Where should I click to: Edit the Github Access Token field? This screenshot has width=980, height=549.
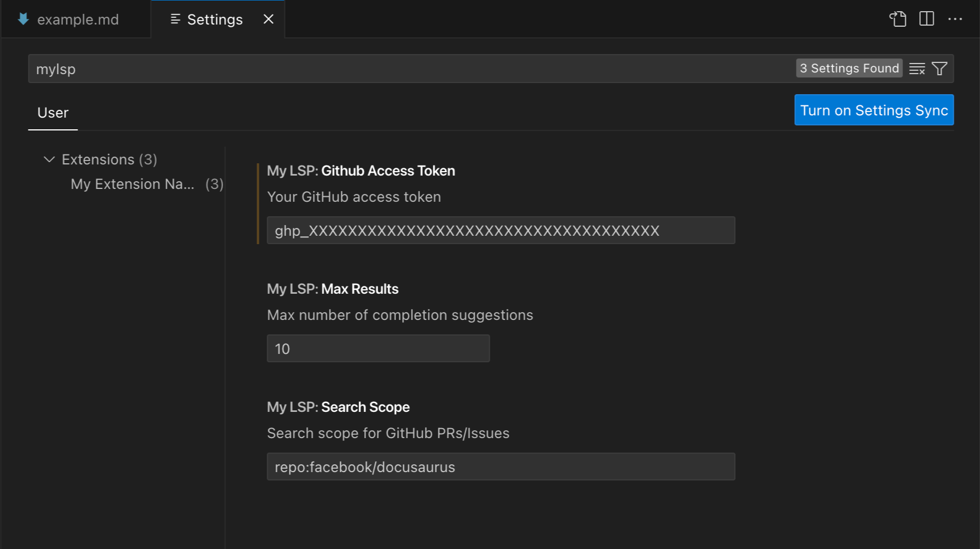pyautogui.click(x=501, y=230)
